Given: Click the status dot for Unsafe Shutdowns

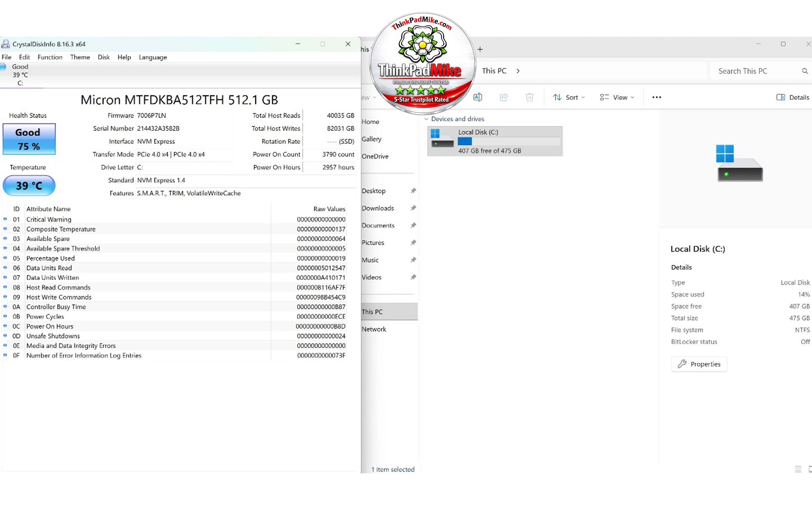Looking at the screenshot, I should coord(5,336).
